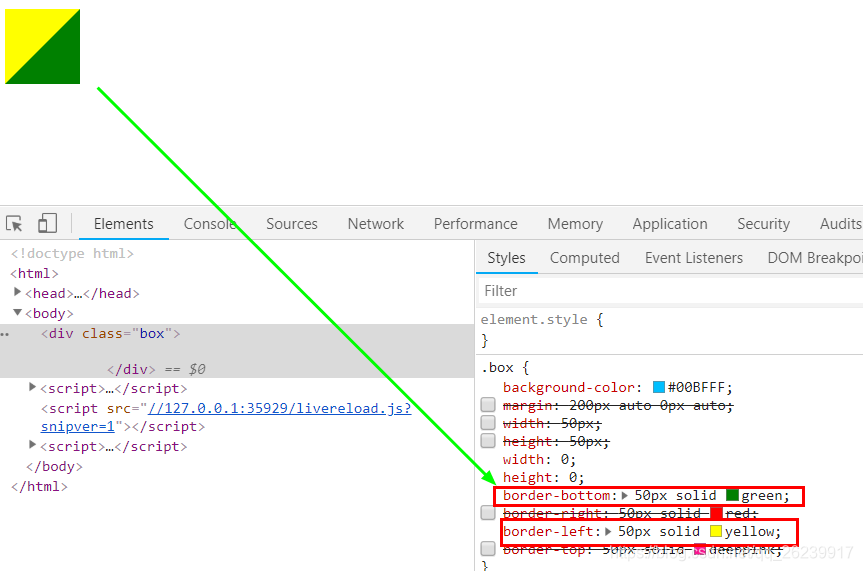Expand the first script node below the div
This screenshot has height=571, width=863.
pyautogui.click(x=32, y=387)
